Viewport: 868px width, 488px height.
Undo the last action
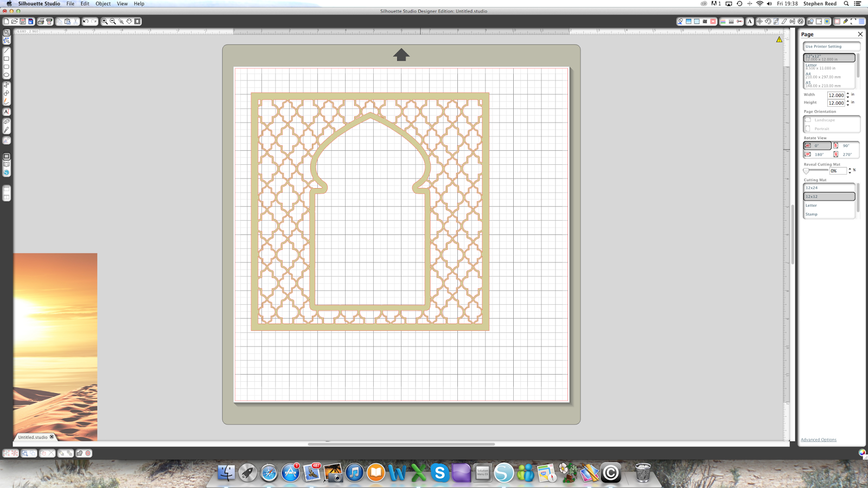click(x=86, y=22)
